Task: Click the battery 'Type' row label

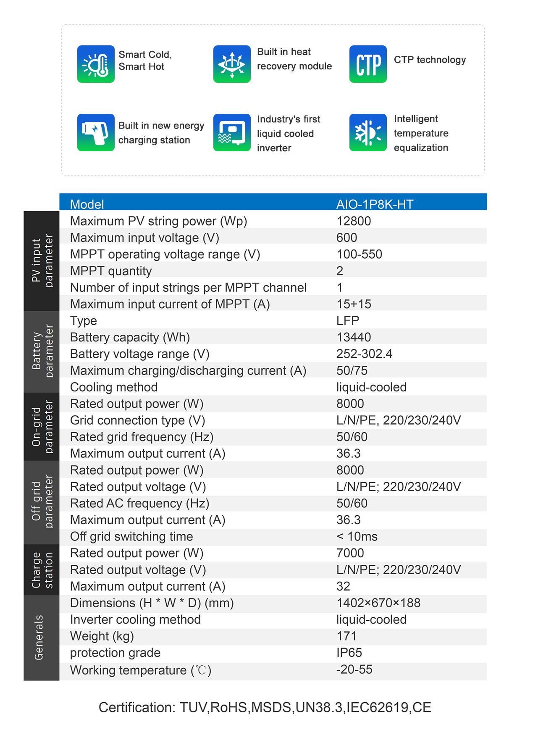Action: point(84,321)
